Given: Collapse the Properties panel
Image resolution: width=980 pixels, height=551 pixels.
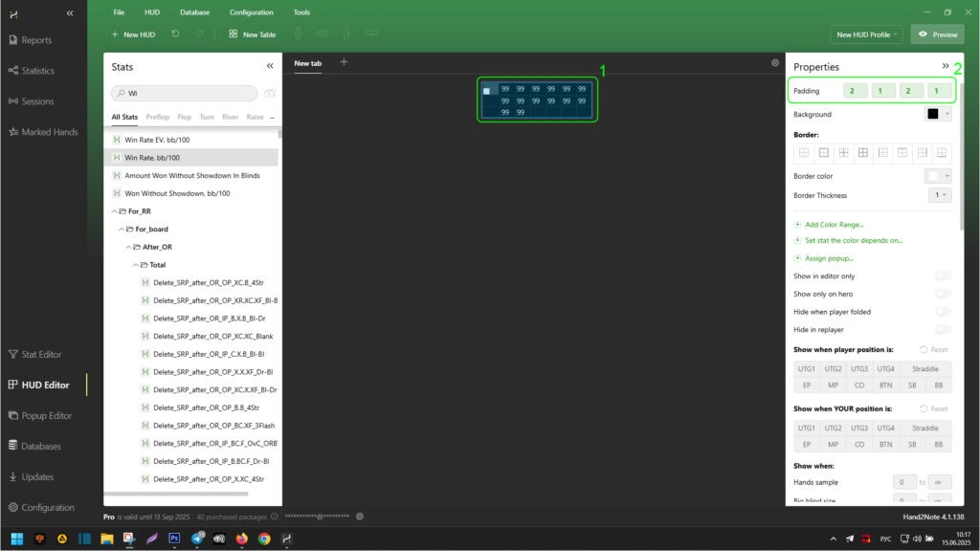Looking at the screenshot, I should pyautogui.click(x=946, y=66).
